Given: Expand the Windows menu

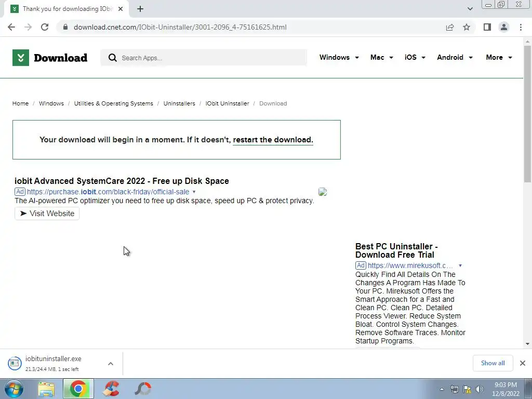Looking at the screenshot, I should pyautogui.click(x=339, y=57).
